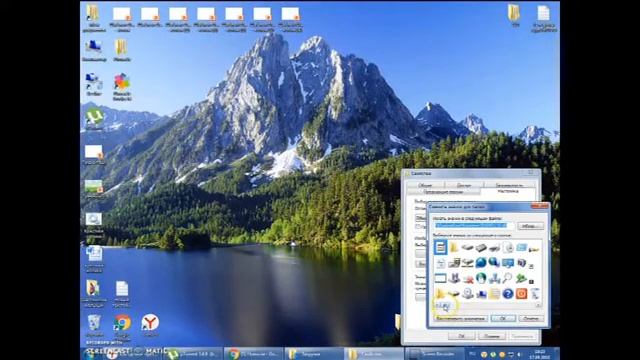Open the Computer icon on the desktop
This screenshot has height=360, width=640.
[94, 50]
